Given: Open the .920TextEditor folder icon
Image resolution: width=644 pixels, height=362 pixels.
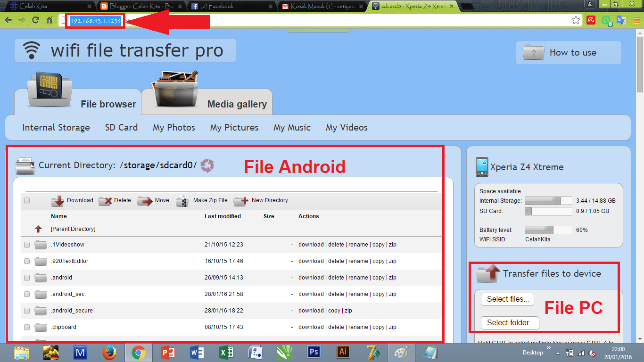Looking at the screenshot, I should tap(41, 261).
